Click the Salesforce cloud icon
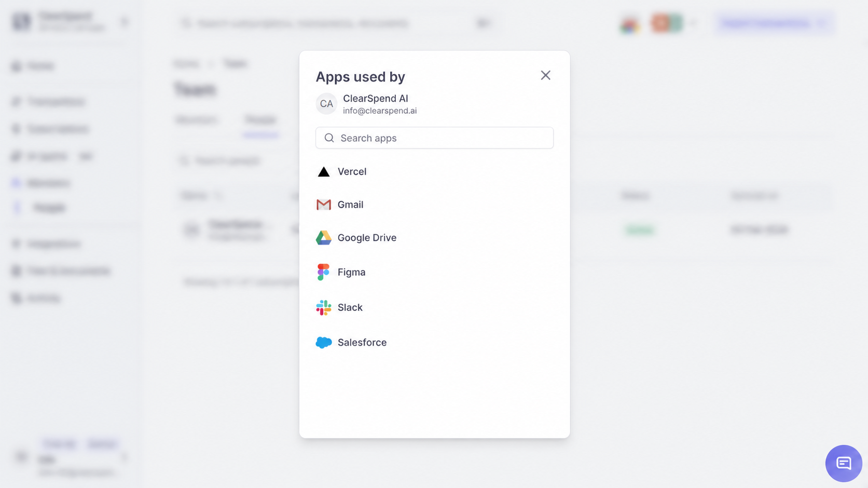 click(323, 343)
